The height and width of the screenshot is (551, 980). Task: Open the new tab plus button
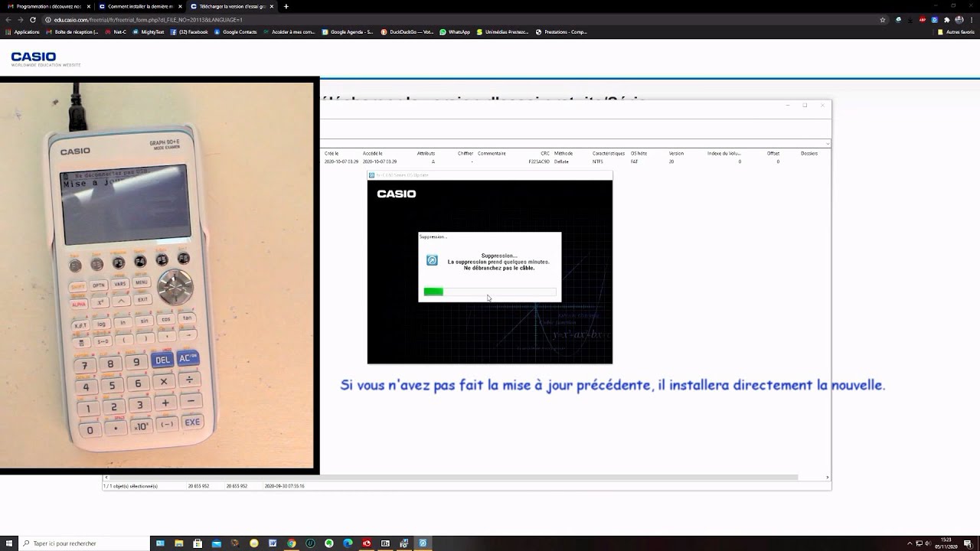pos(286,6)
